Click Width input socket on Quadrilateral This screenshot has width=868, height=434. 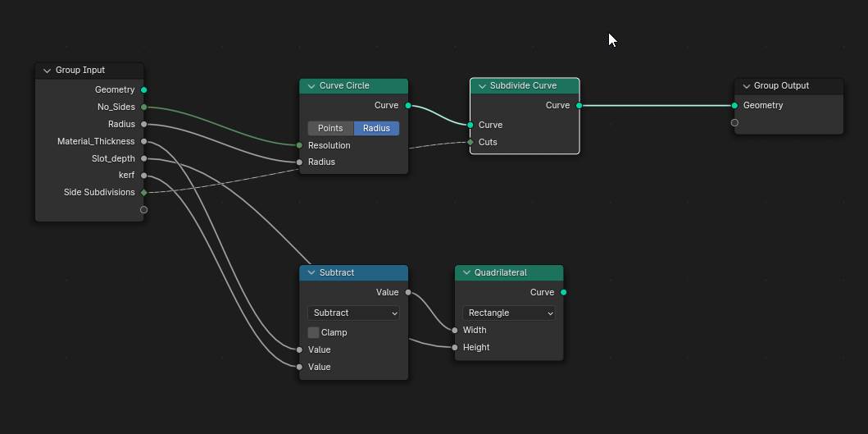point(454,330)
